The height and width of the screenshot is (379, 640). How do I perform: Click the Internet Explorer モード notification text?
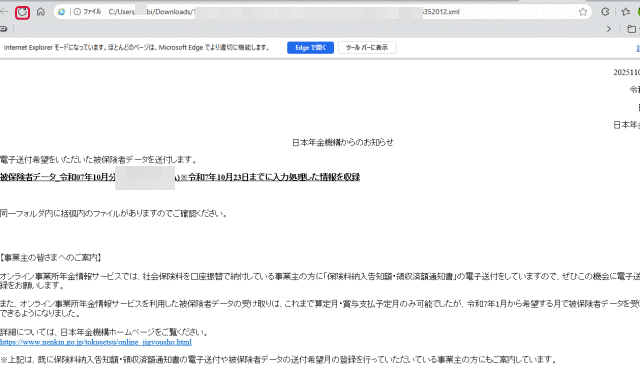coord(137,48)
